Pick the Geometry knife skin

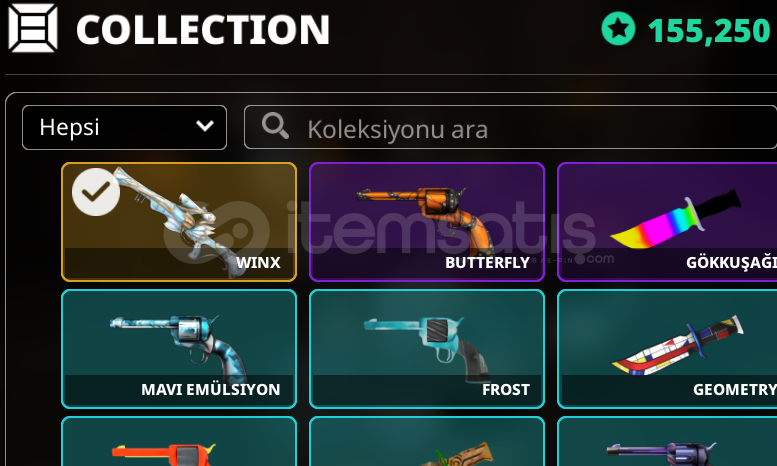[667, 349]
